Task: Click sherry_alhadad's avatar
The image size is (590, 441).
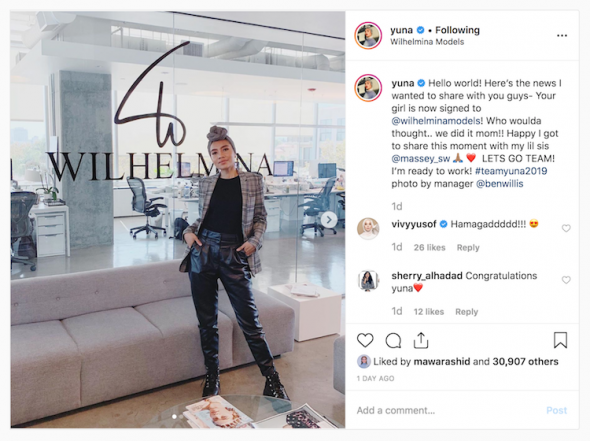Action: click(368, 281)
